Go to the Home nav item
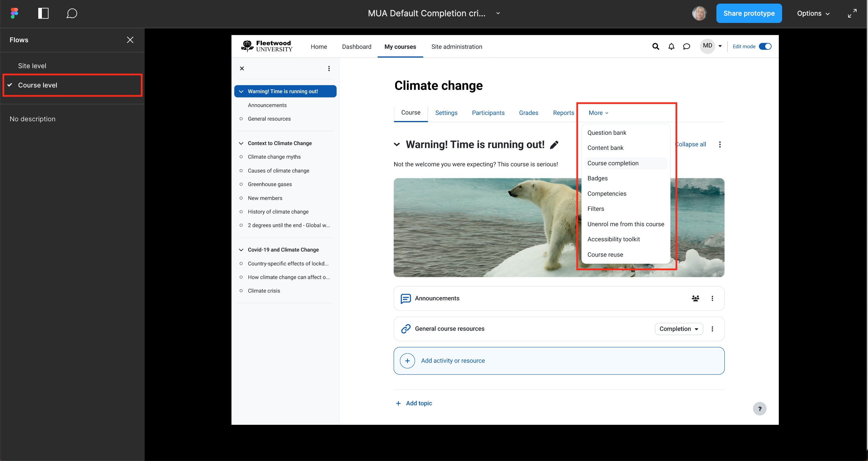The height and width of the screenshot is (461, 868). [319, 47]
